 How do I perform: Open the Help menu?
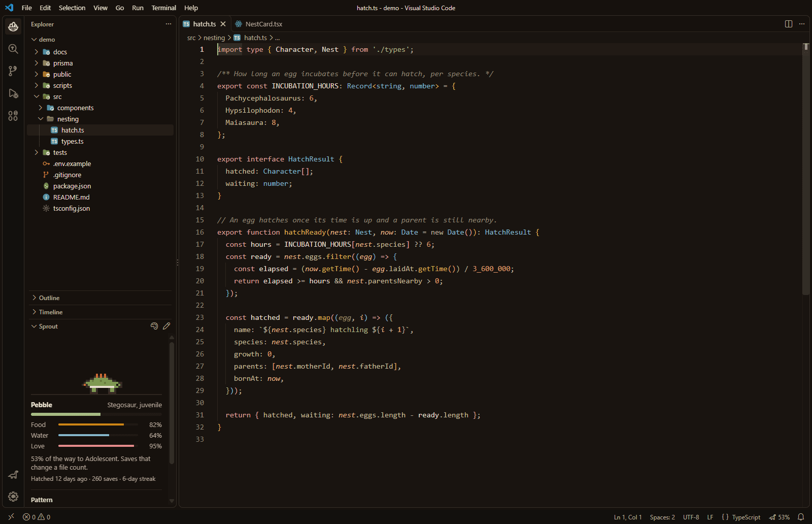[x=191, y=8]
